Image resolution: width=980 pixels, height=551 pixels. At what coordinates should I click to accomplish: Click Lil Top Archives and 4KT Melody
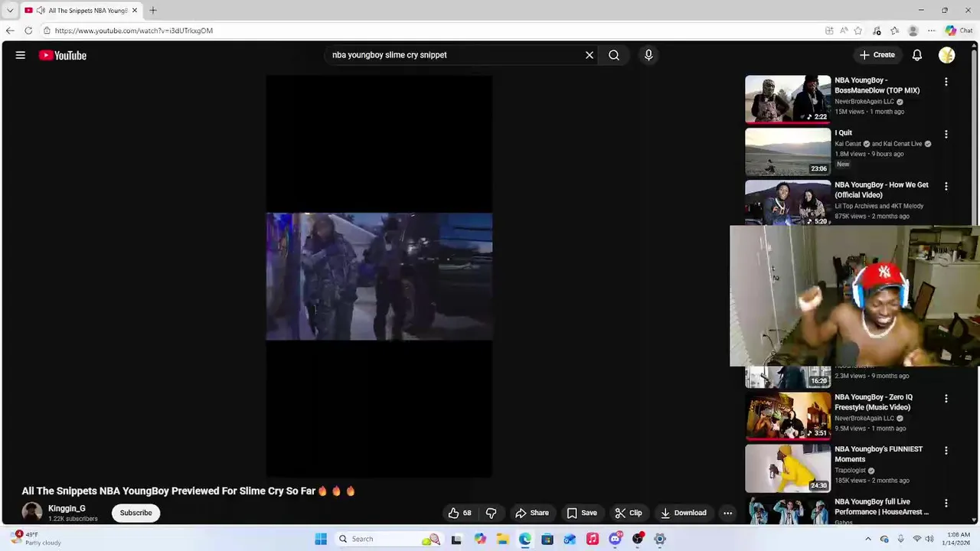point(879,206)
